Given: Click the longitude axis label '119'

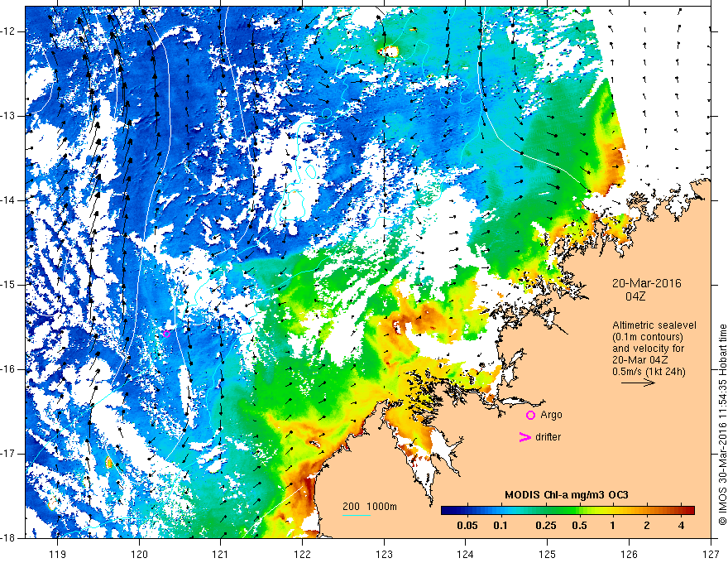Looking at the screenshot, I should tap(58, 554).
